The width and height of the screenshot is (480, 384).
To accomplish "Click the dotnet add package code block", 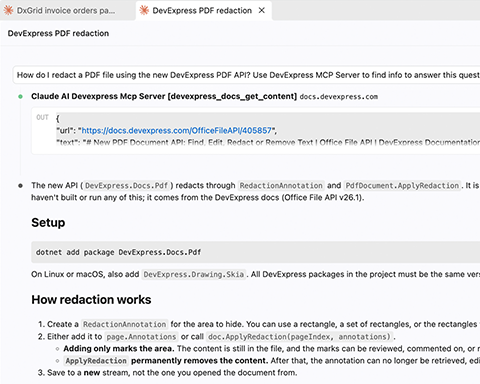I will (256, 252).
